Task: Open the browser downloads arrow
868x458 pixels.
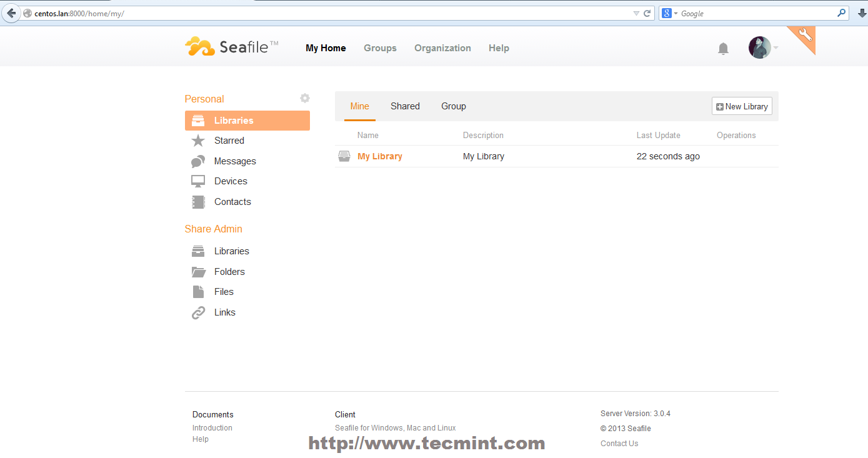Action: pyautogui.click(x=862, y=13)
